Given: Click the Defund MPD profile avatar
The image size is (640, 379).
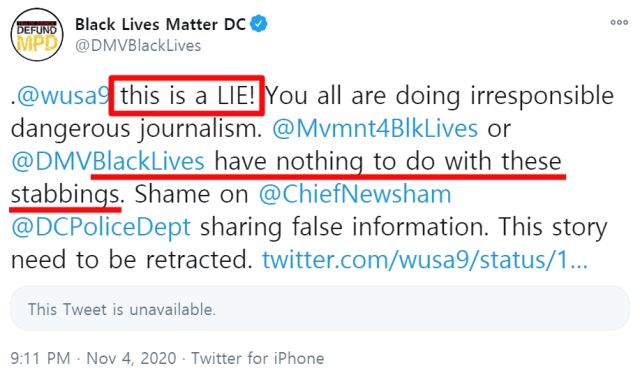Looking at the screenshot, I should [37, 34].
